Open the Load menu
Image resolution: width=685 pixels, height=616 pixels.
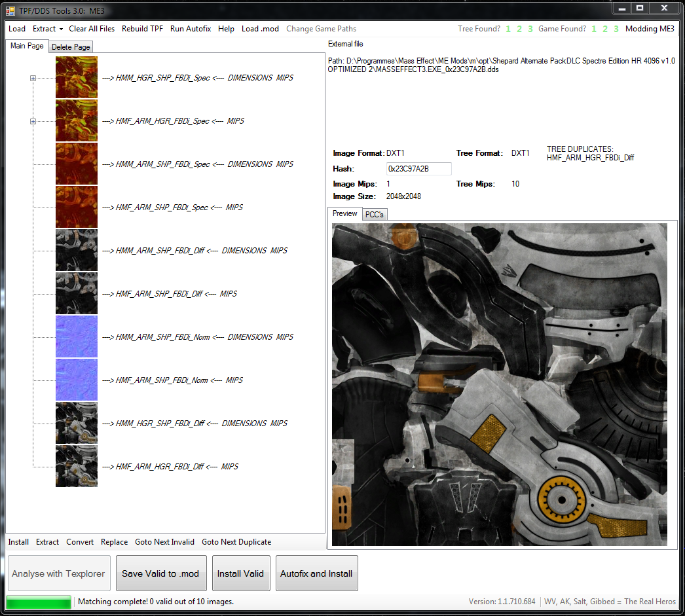point(17,29)
